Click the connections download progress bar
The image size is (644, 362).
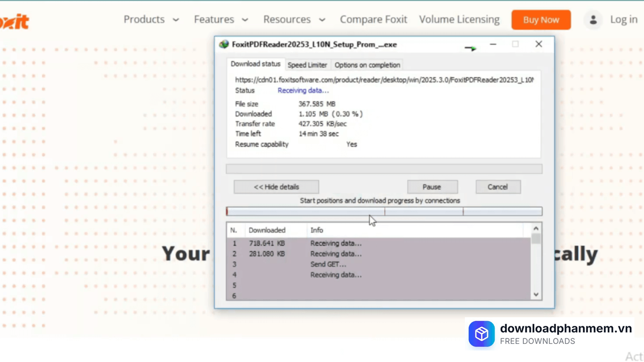point(384,212)
